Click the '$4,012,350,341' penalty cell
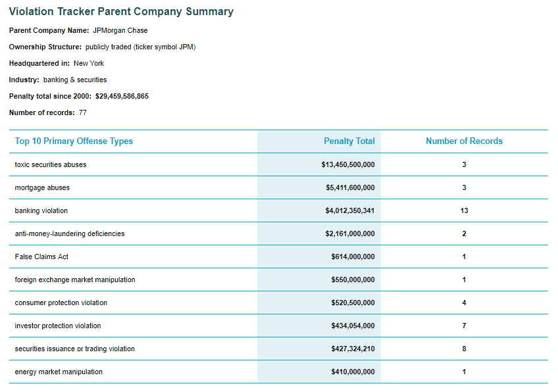The height and width of the screenshot is (392, 558). [350, 210]
